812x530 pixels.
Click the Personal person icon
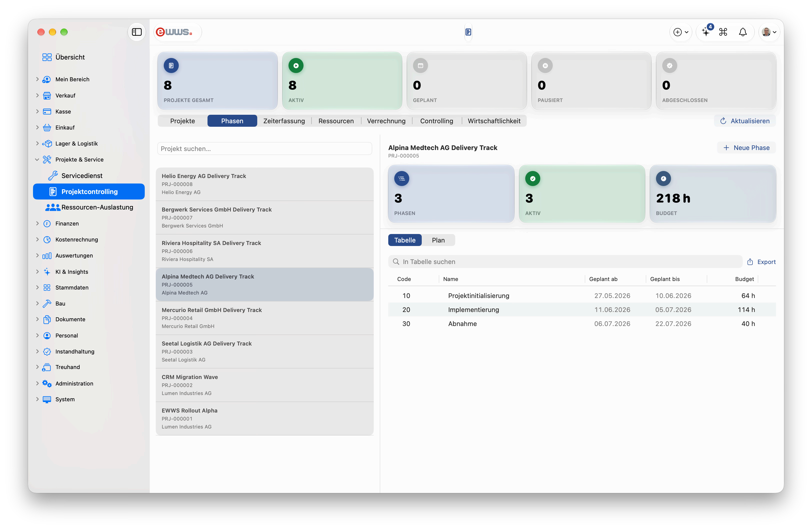click(47, 335)
